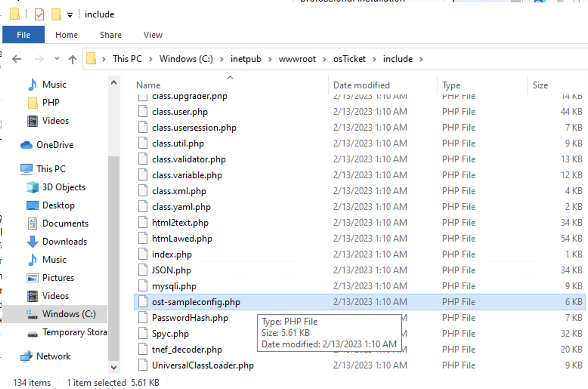Open Customize Quick Access Toolbar dropdown

point(70,15)
